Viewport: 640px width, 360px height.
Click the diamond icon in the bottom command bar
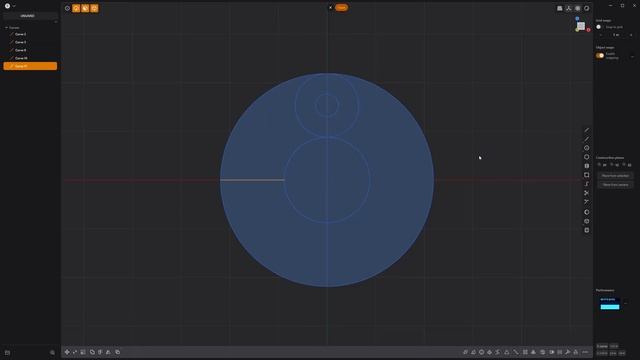(489, 352)
